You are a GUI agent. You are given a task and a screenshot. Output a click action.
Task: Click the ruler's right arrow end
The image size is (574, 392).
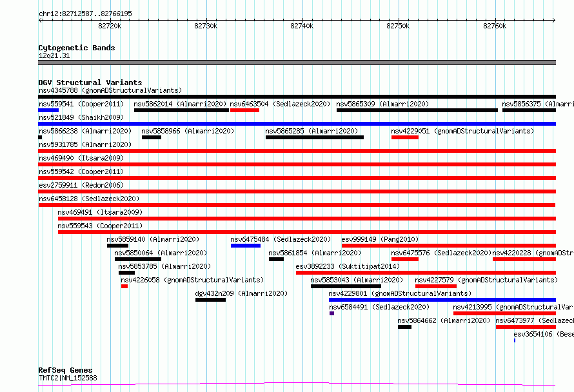point(554,20)
